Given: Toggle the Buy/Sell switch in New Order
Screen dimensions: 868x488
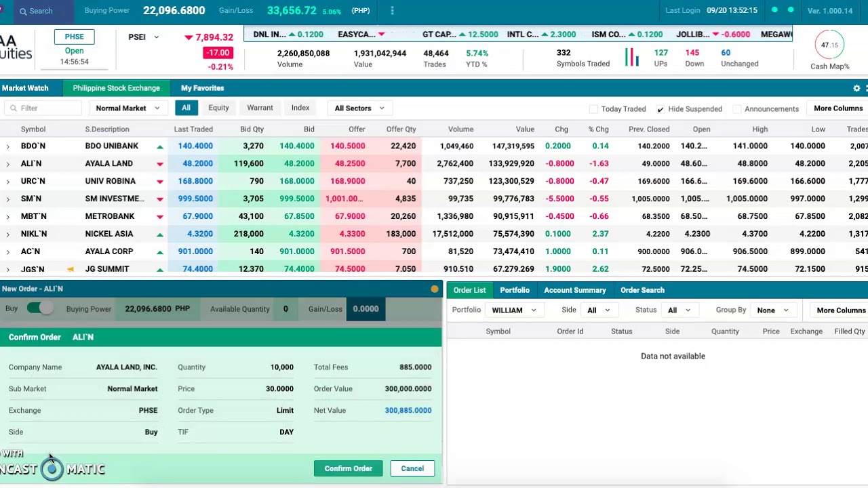Looking at the screenshot, I should tap(40, 308).
